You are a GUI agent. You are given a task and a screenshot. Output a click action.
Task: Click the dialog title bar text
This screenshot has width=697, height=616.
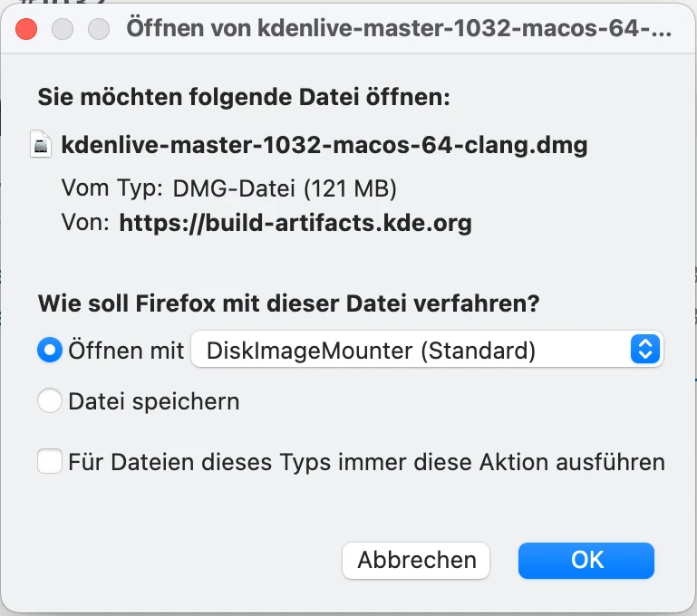(399, 28)
